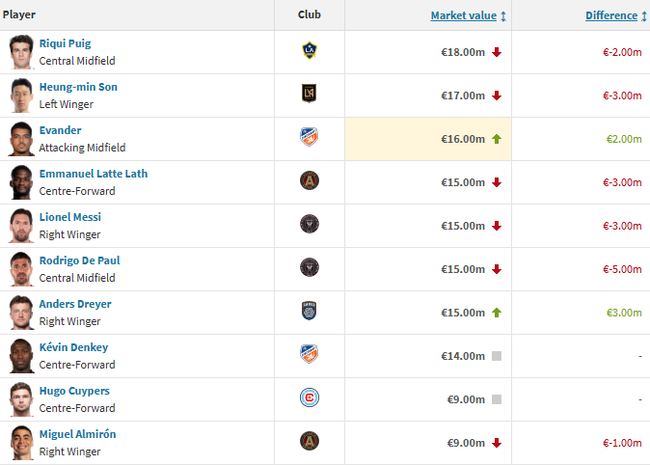650x465 pixels.
Task: Click the LAFC club crest beside Son
Action: pyautogui.click(x=309, y=94)
